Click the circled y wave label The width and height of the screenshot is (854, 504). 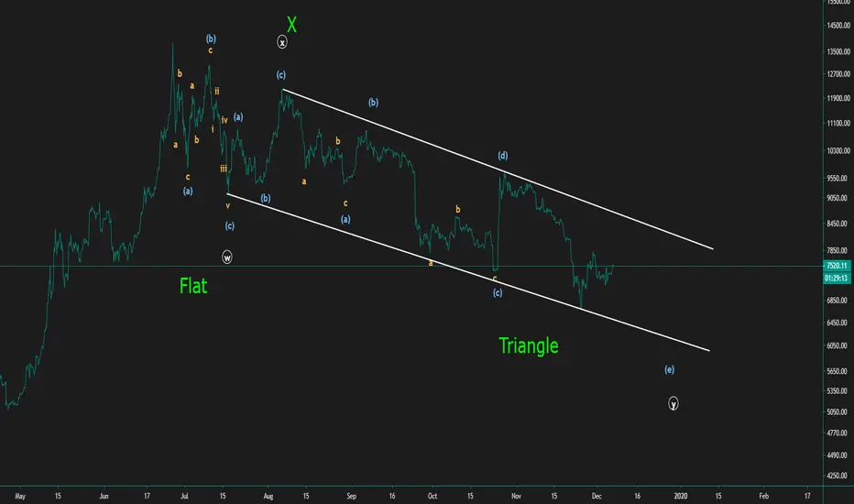coord(673,404)
